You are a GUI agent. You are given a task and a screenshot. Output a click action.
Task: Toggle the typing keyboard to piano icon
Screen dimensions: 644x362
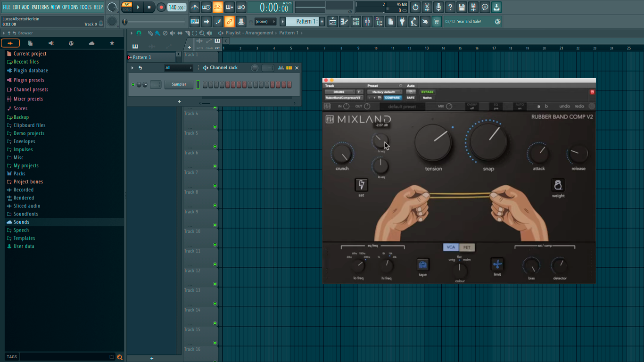195,21
